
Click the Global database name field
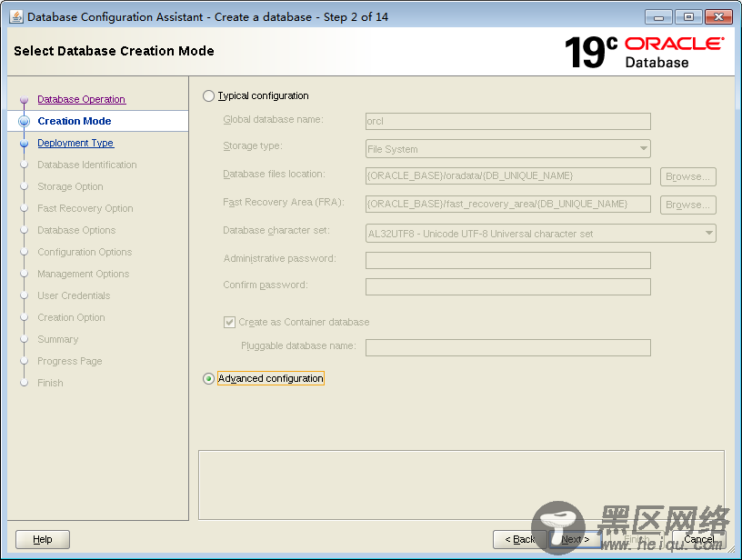coord(507,121)
